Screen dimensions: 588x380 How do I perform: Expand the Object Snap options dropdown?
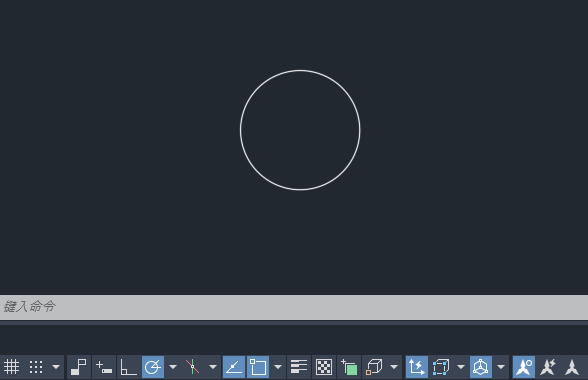[x=278, y=367]
